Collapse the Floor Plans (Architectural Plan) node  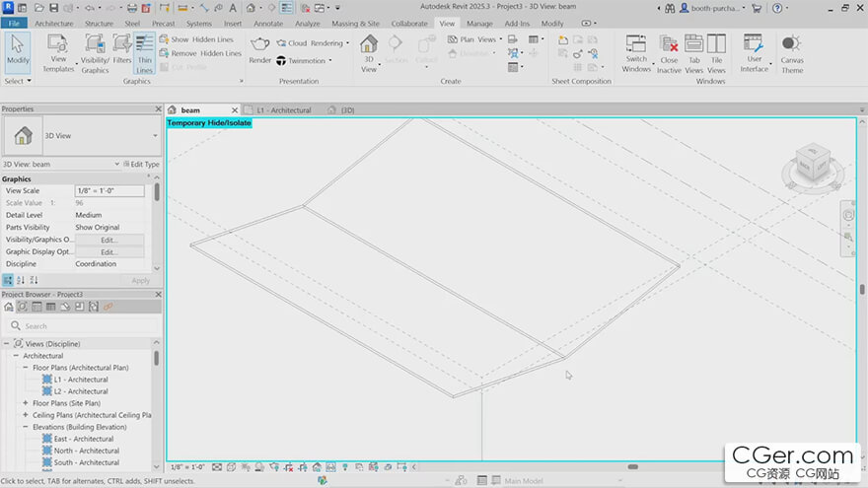tap(26, 368)
